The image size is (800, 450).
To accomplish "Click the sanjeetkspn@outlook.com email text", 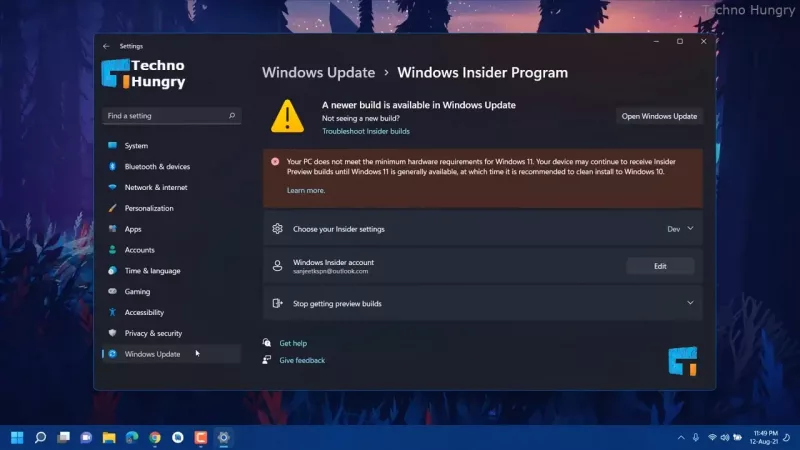I will 331,271.
